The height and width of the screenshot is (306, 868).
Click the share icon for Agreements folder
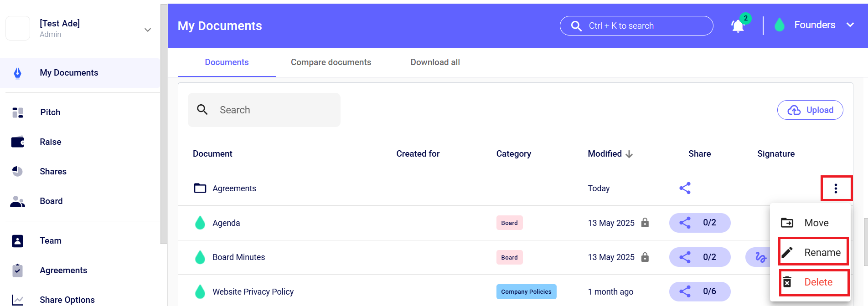[x=685, y=188]
